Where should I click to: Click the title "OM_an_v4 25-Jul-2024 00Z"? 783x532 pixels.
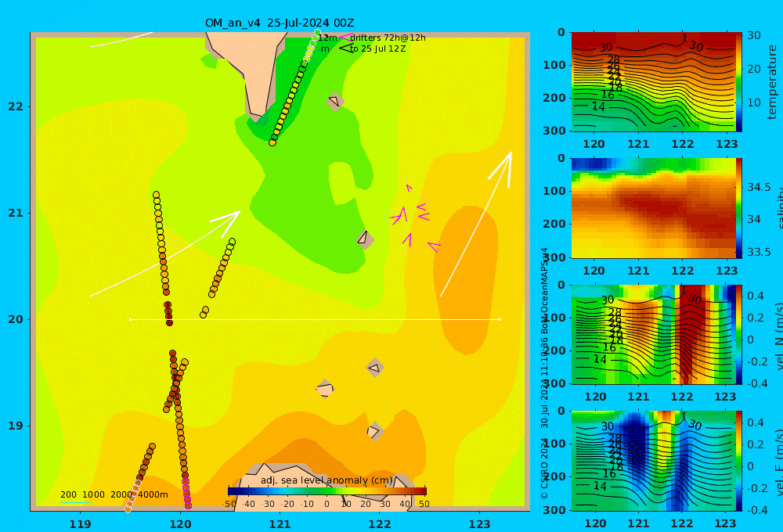click(280, 23)
